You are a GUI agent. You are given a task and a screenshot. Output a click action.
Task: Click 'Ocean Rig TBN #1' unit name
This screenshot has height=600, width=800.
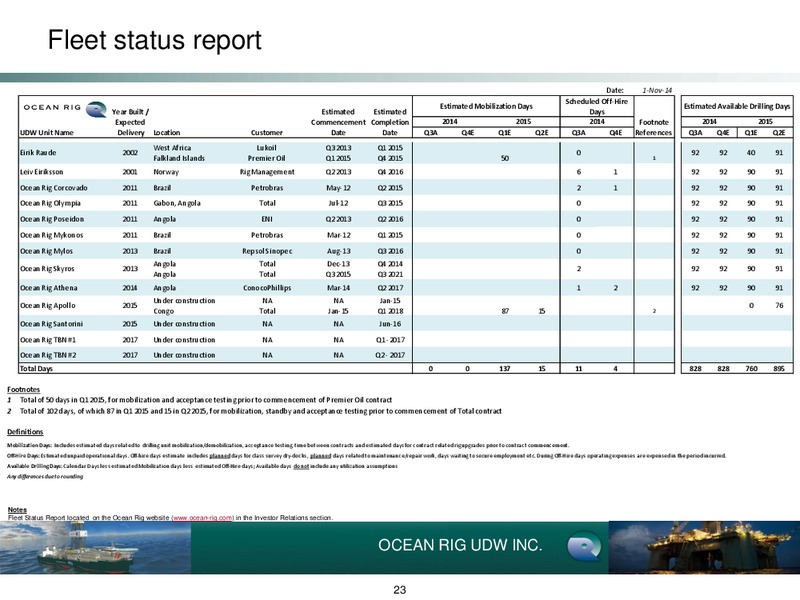click(x=48, y=340)
